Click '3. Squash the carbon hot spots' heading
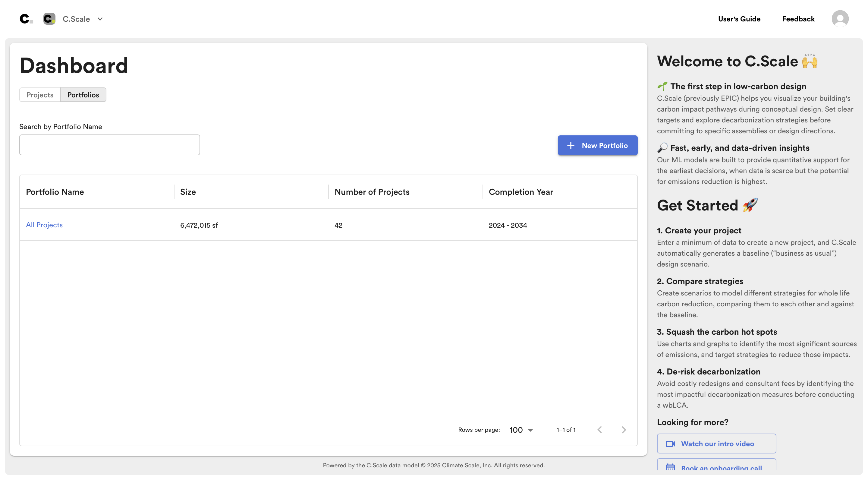This screenshot has width=868, height=480. coord(717,332)
